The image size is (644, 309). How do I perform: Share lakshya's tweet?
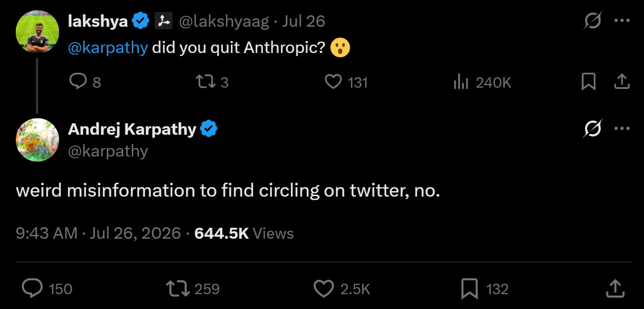tap(622, 82)
